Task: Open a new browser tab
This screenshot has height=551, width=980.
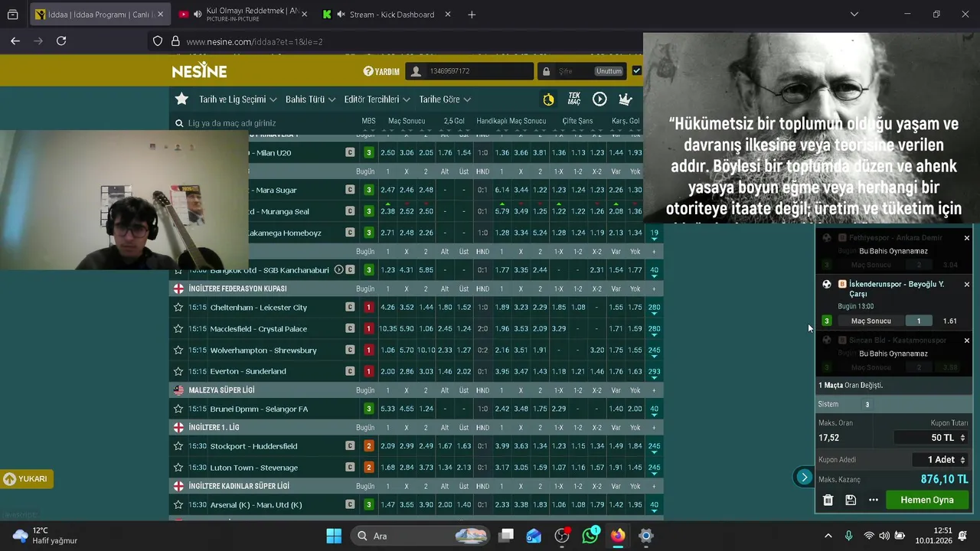Action: tap(472, 14)
